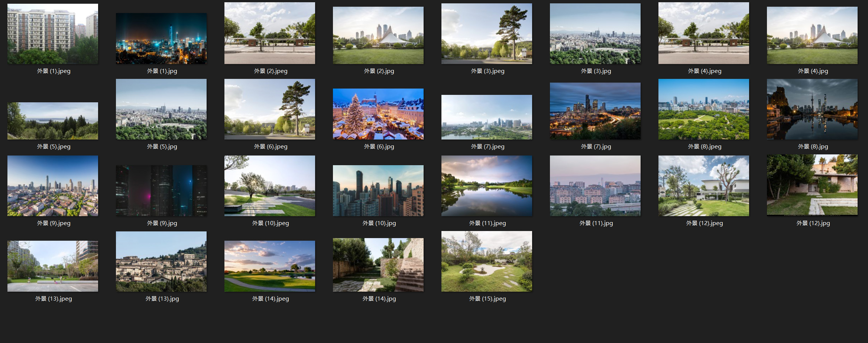
Task: Select the forest lake thumbnail 外景 (5).jpeg
Action: point(53,121)
